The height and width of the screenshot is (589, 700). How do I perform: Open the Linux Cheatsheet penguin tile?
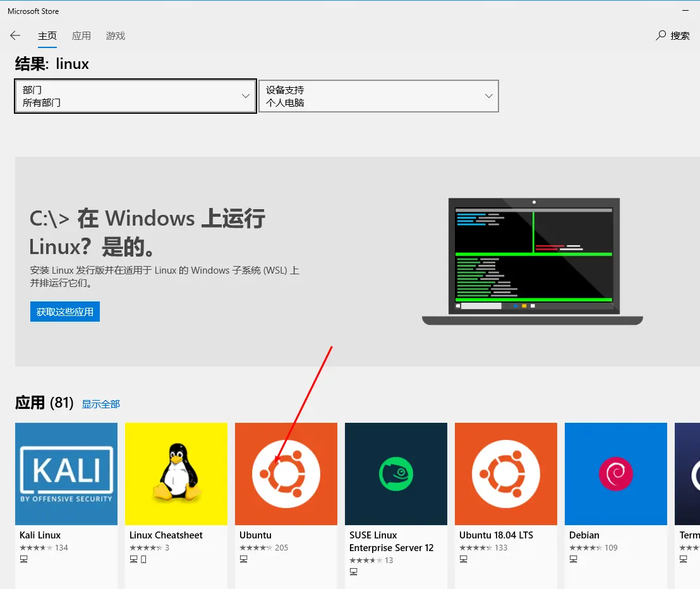tap(176, 474)
